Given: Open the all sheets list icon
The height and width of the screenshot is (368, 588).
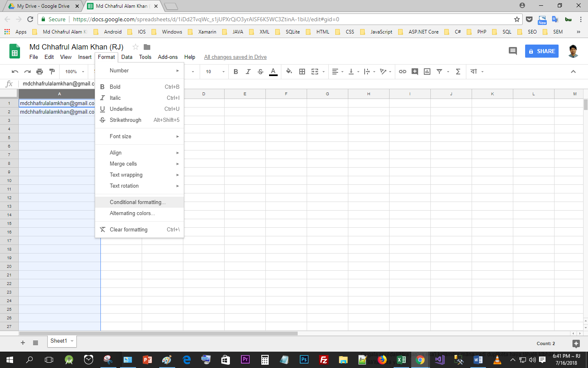Looking at the screenshot, I should (36, 343).
